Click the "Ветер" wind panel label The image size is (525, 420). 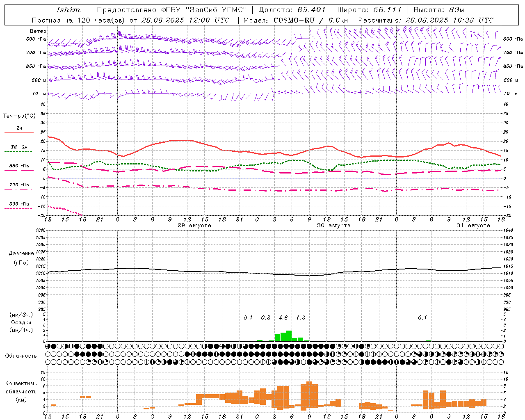[38, 31]
